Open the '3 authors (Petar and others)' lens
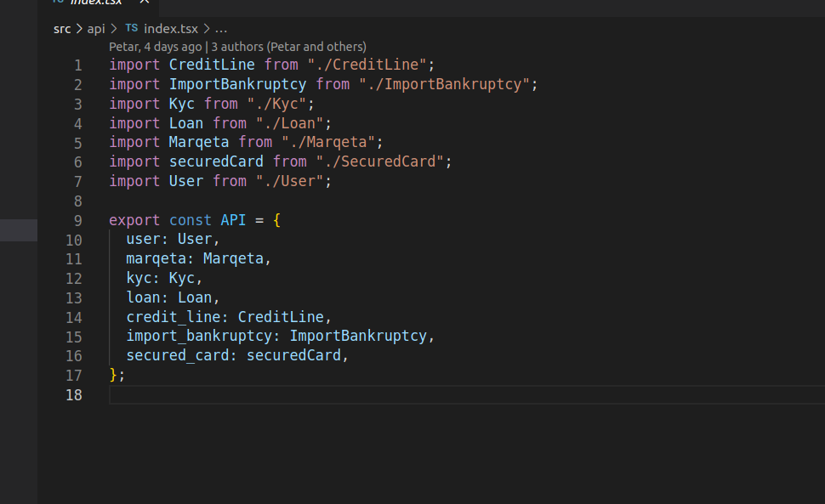This screenshot has width=825, height=504. tap(289, 47)
